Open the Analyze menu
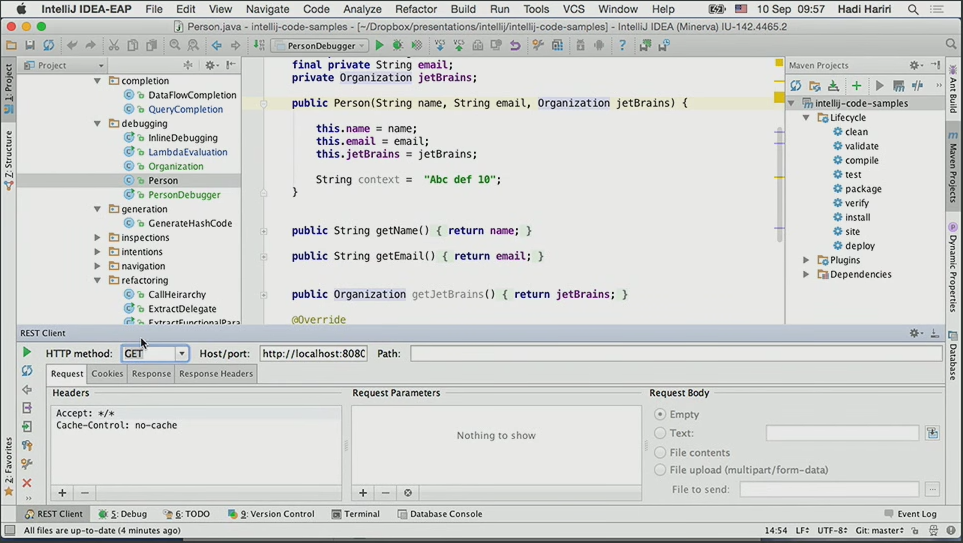The height and width of the screenshot is (543, 963). (362, 9)
